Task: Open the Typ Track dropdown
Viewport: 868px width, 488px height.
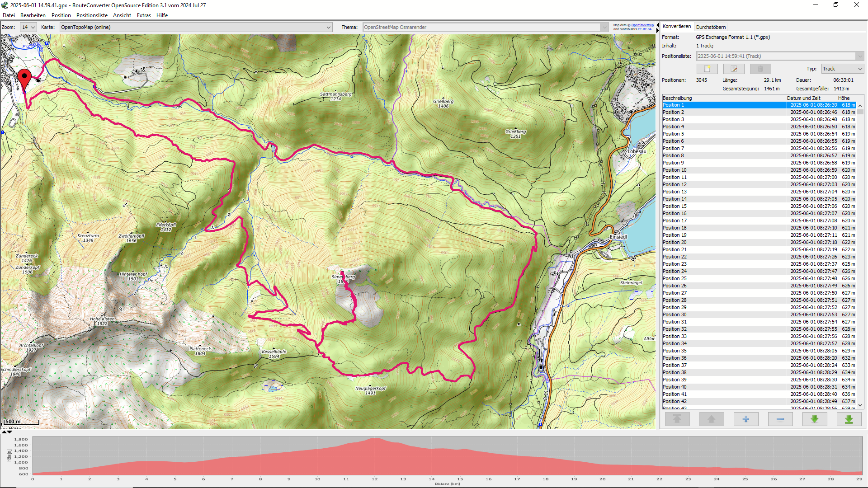Action: click(x=843, y=69)
